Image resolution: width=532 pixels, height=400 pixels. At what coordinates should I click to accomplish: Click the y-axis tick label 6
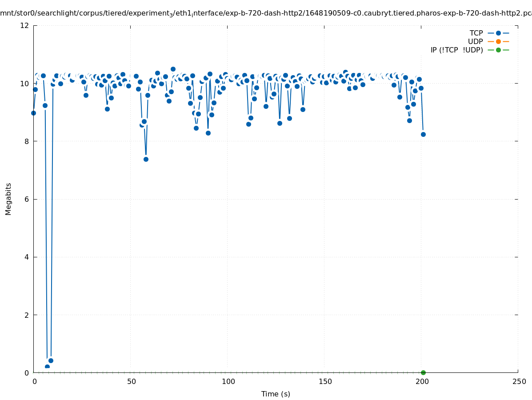point(27,199)
